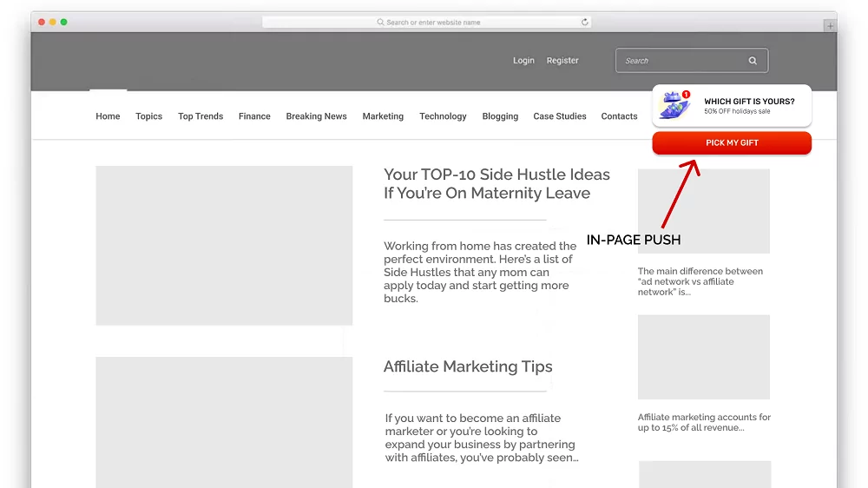Viewport: 868px width, 488px height.
Task: Click the ad network vs affiliate thumbnail
Action: point(703,211)
